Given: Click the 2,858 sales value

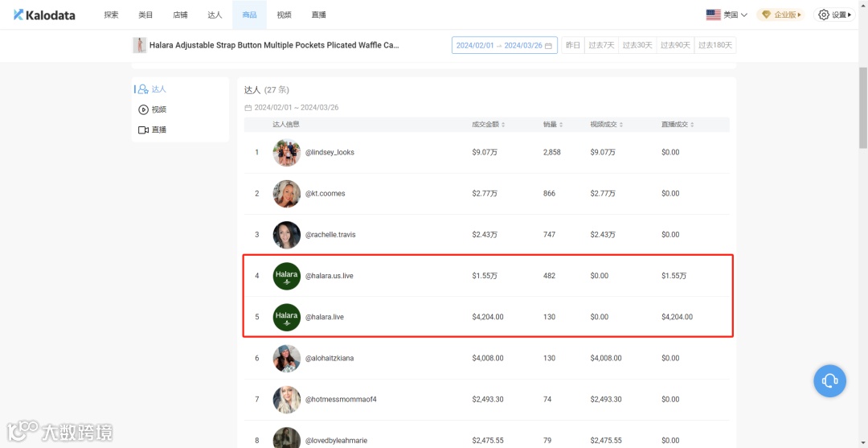Looking at the screenshot, I should click(552, 152).
